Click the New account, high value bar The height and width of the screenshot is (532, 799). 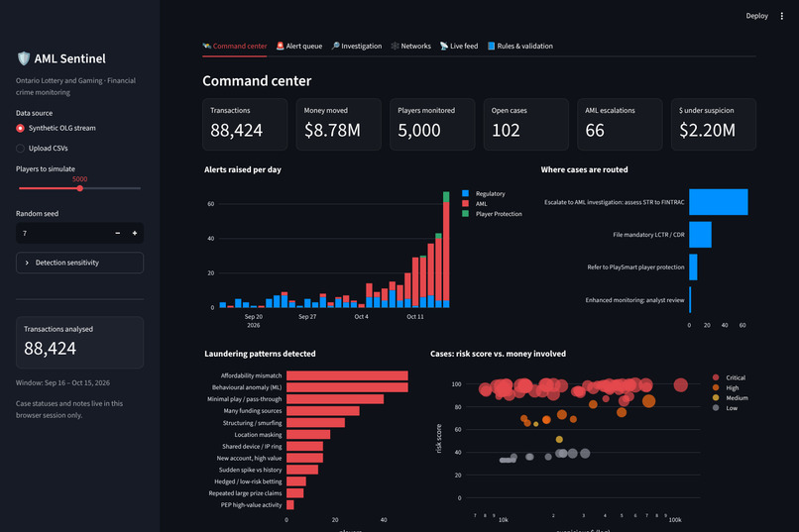tap(304, 458)
